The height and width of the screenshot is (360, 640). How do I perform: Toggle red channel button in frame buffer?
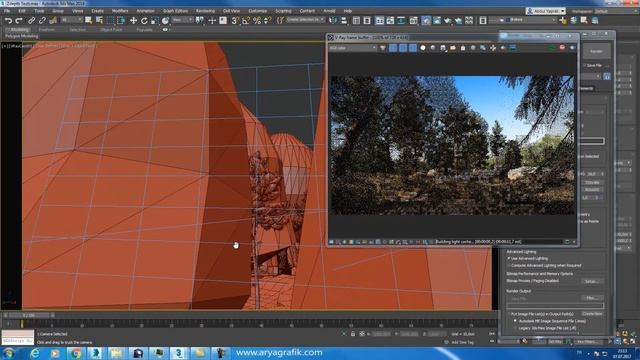coord(393,48)
